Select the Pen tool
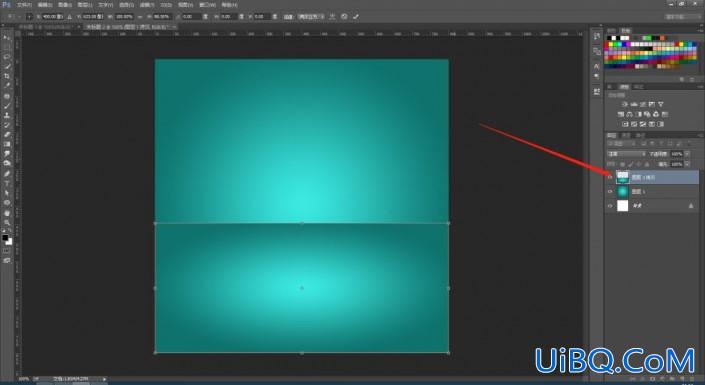 click(6, 174)
